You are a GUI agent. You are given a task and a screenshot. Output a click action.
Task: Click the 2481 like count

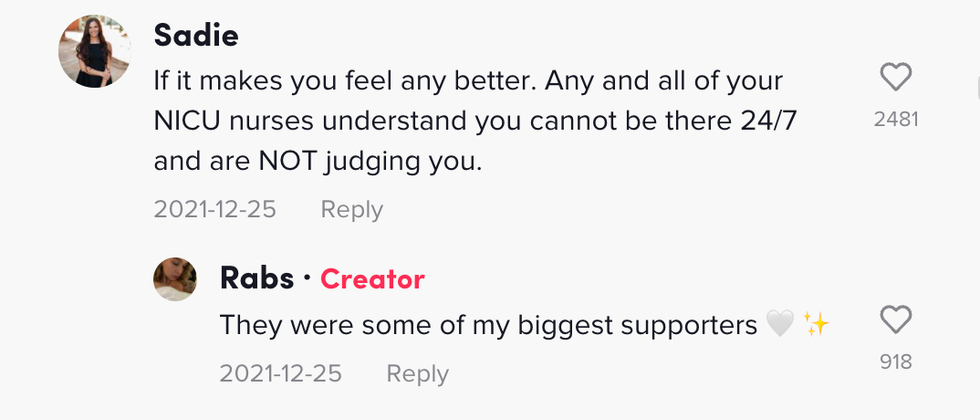(895, 119)
